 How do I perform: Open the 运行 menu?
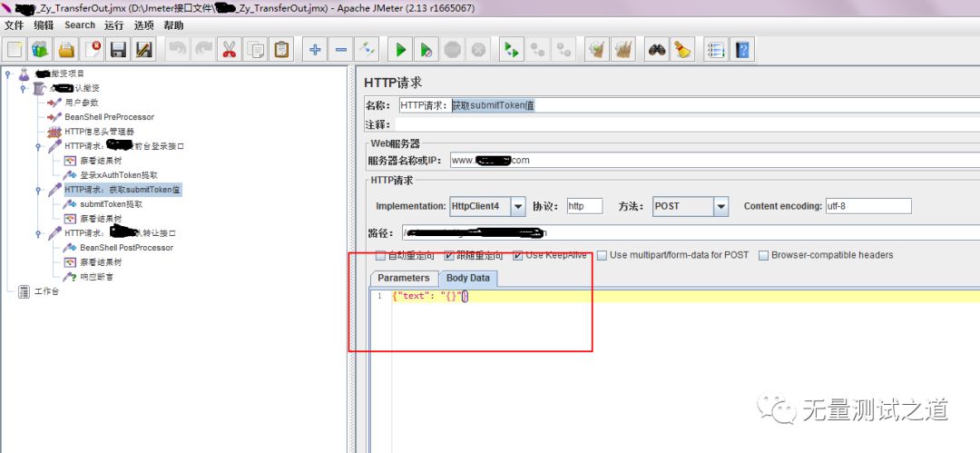[x=113, y=25]
